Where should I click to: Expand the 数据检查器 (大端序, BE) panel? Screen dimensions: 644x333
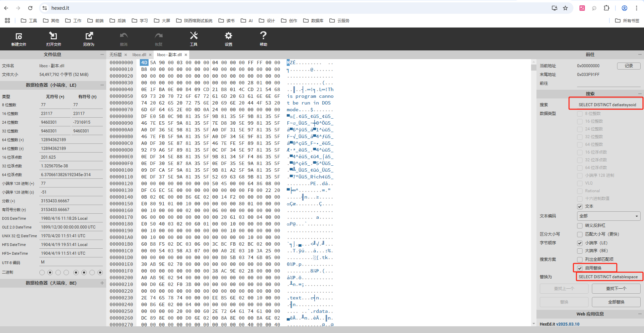tap(102, 283)
